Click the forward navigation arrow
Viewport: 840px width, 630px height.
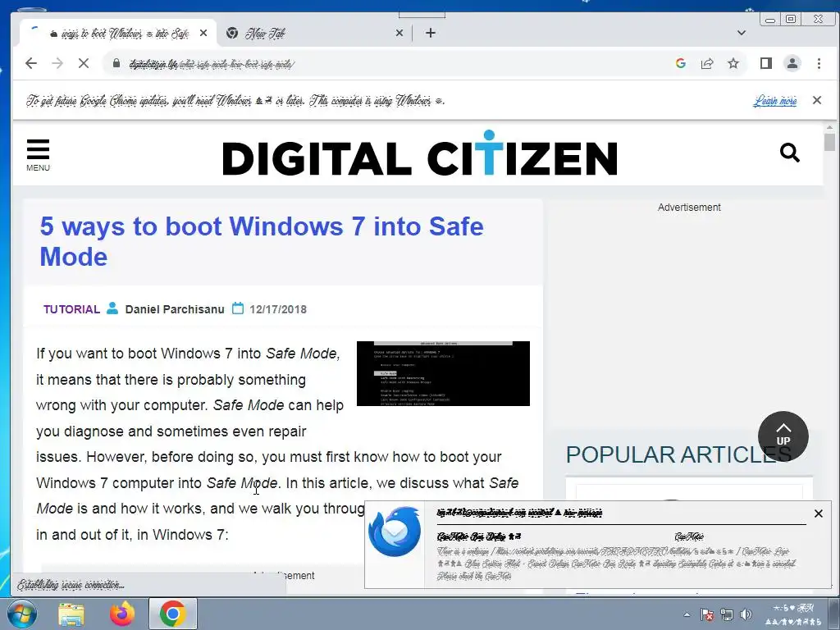57,63
